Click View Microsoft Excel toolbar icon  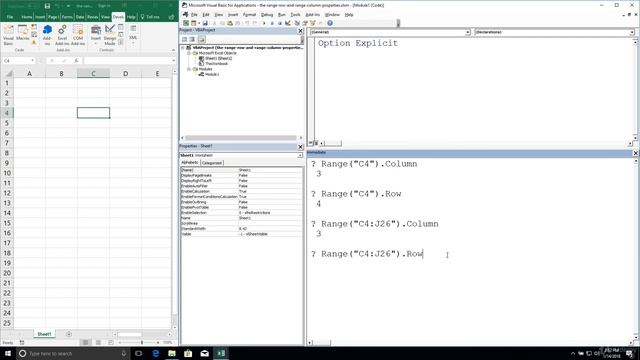186,23
